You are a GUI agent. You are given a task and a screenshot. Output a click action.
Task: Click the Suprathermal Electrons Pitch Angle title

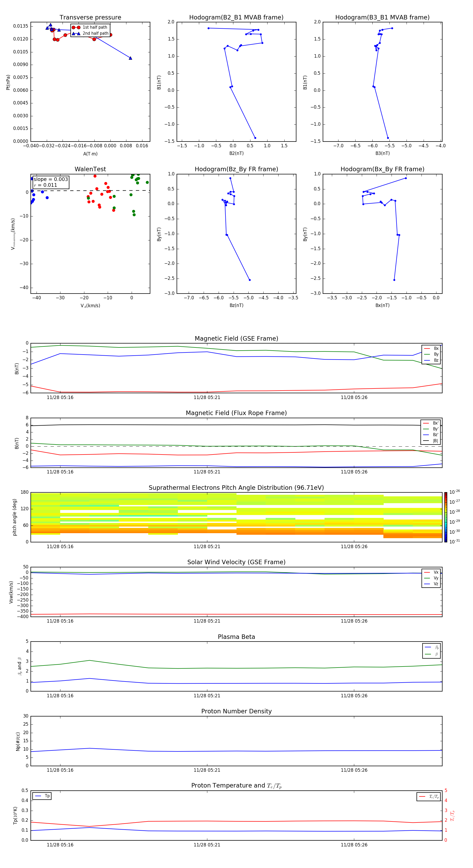pos(236,488)
